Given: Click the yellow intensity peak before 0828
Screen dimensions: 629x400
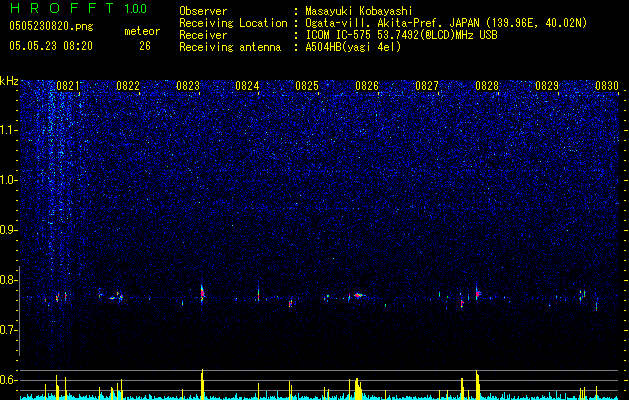Looking at the screenshot, I should tap(477, 384).
